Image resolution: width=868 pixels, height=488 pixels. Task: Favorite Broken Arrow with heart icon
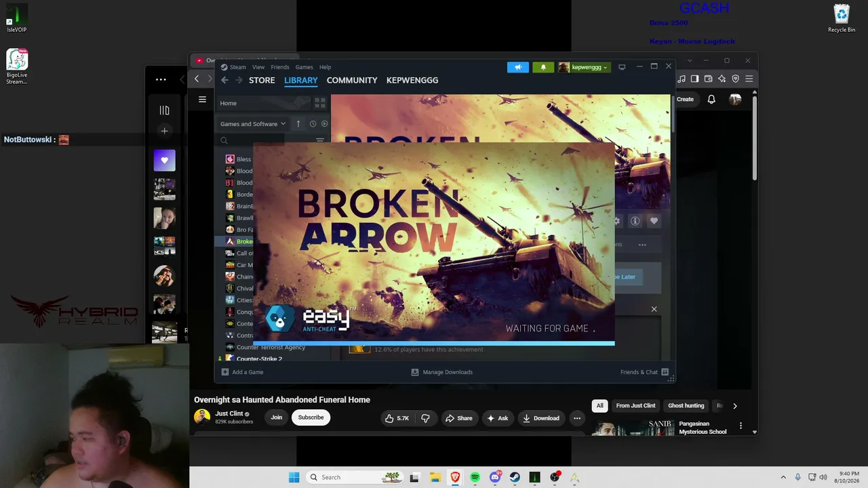(x=654, y=221)
